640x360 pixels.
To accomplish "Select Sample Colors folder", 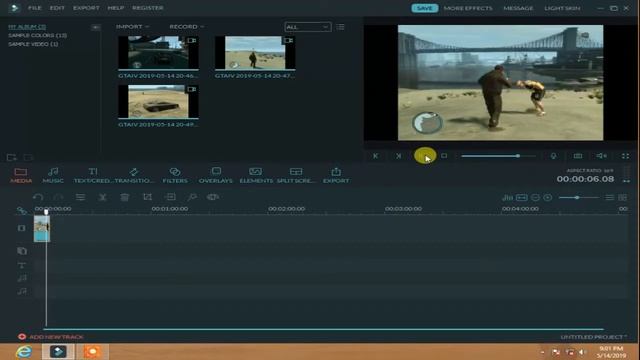I will (38, 36).
